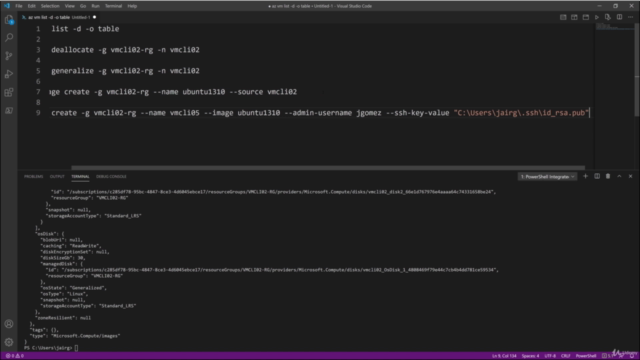Viewport: 640px width, 360px height.
Task: Split the terminal panel
Action: [597, 176]
